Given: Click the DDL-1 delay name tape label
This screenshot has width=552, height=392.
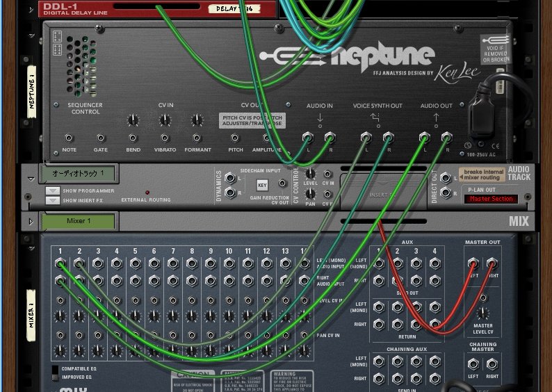Looking at the screenshot, I should click(x=234, y=8).
